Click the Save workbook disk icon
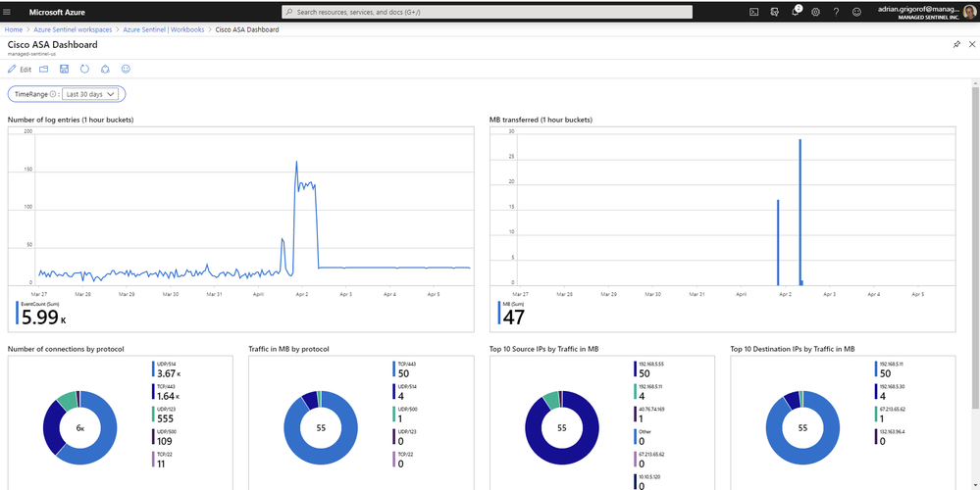This screenshot has height=490, width=980. point(64,69)
